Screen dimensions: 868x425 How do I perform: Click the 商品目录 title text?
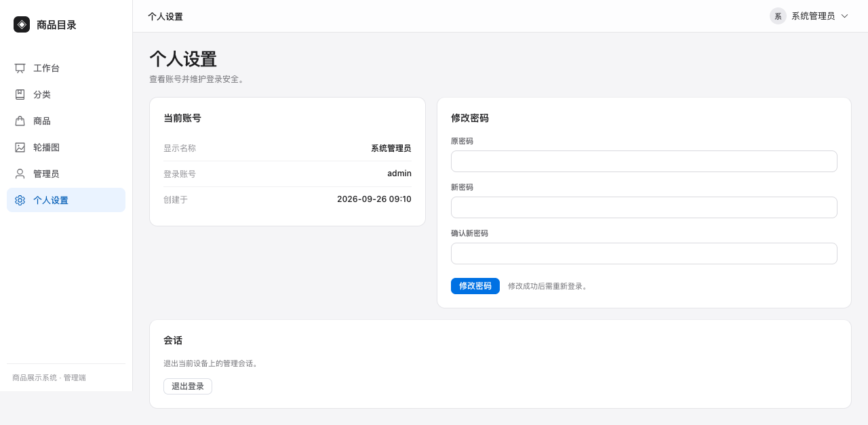[56, 25]
